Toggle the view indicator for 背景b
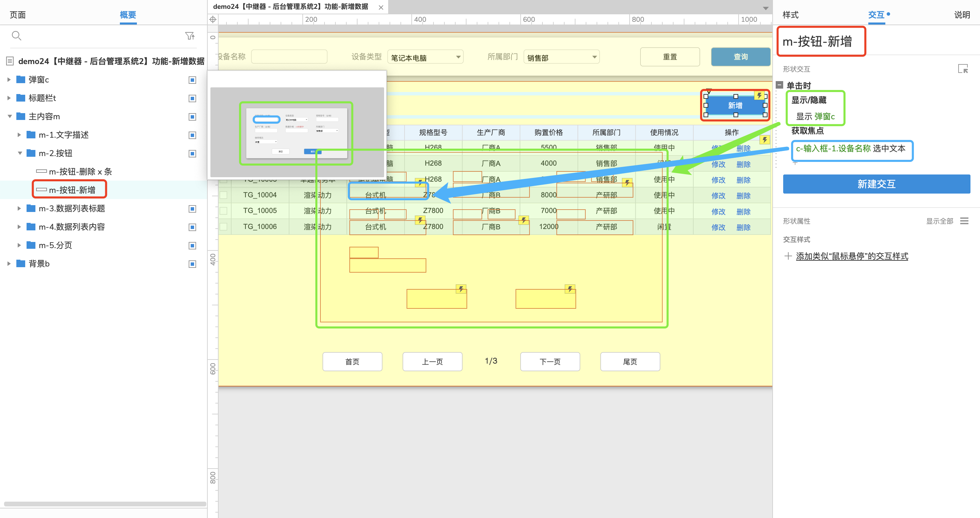This screenshot has width=980, height=518. pyautogui.click(x=192, y=264)
